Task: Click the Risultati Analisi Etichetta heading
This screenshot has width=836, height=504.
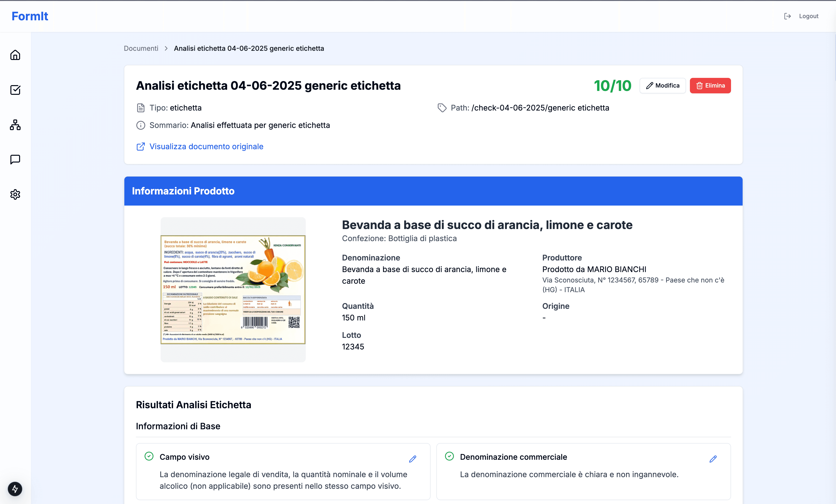Action: coord(193,405)
